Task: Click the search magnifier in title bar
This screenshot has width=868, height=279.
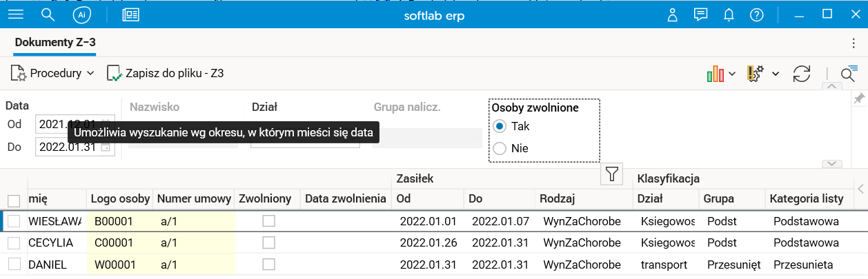Action: pyautogui.click(x=48, y=14)
